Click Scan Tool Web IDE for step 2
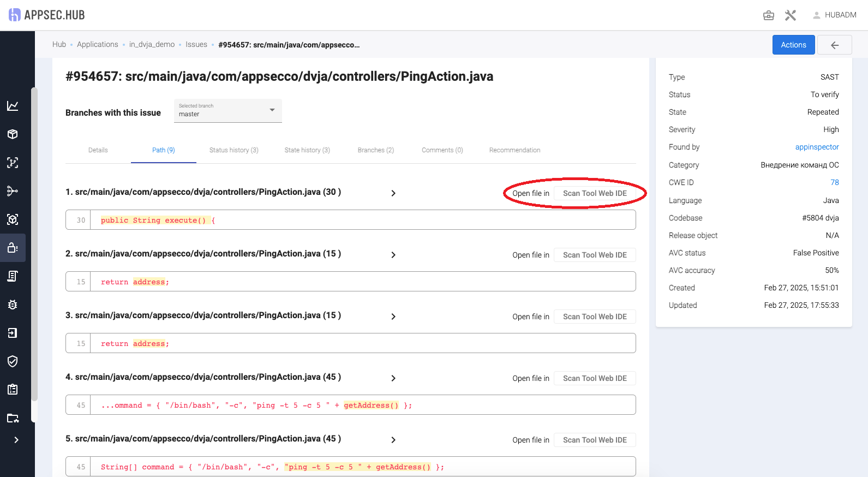Screen dimensions: 868x477 [595, 255]
